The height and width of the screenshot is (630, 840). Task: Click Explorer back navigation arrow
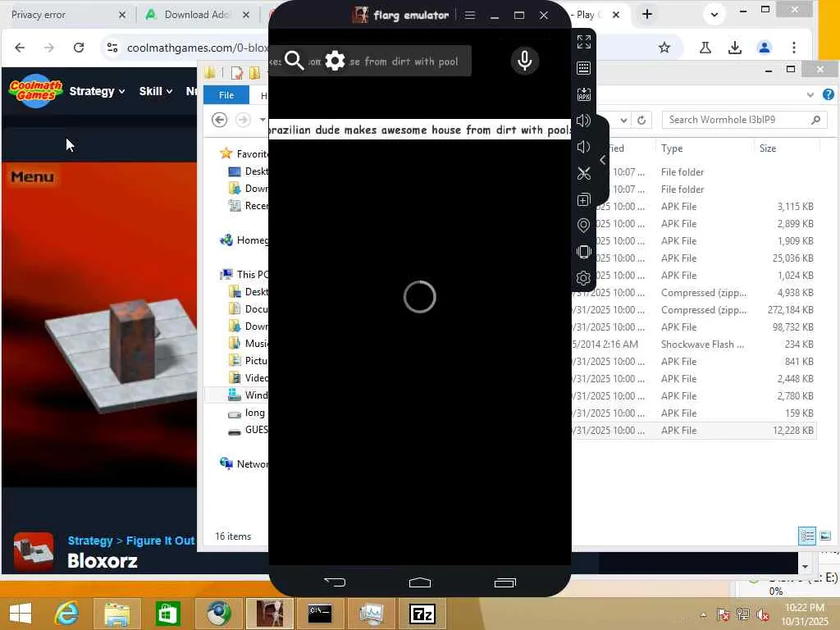pyautogui.click(x=219, y=120)
